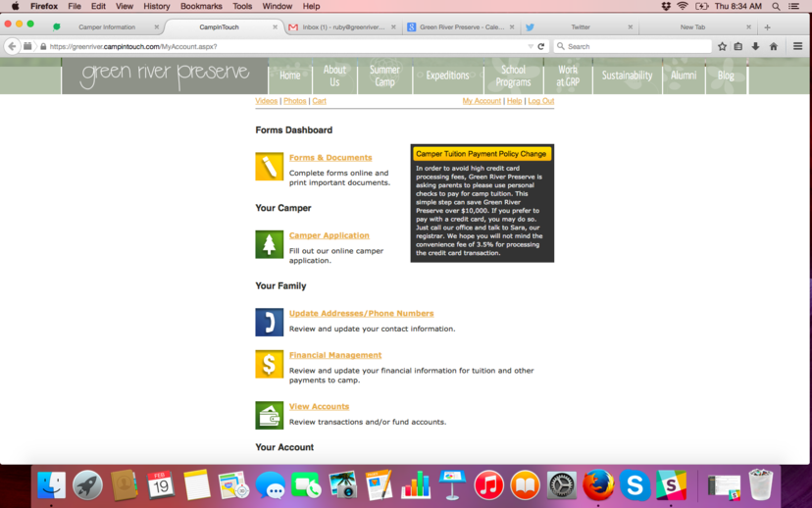Open iTunes music icon in the dock
This screenshot has width=812, height=508.
coord(488,485)
